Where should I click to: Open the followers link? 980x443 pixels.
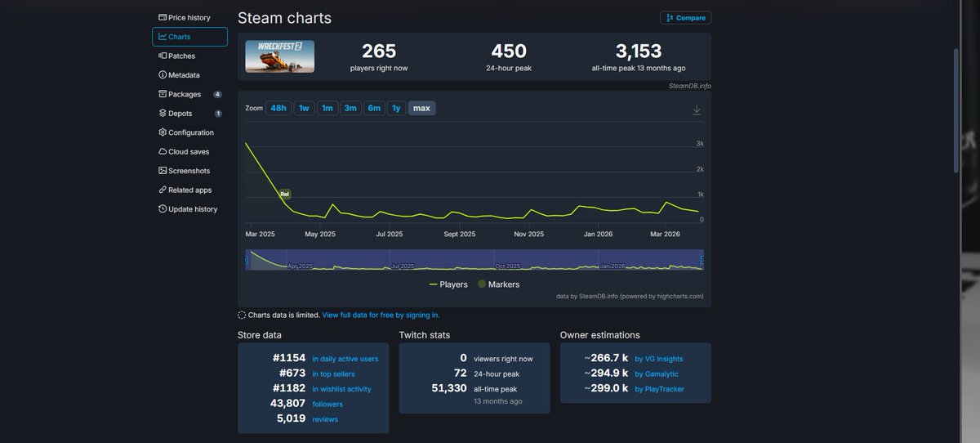point(327,404)
